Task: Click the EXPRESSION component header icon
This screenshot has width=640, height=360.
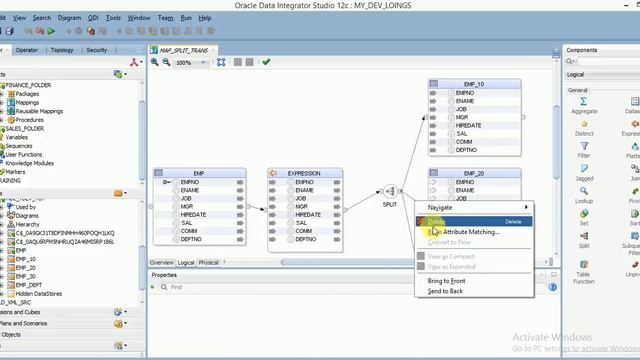Action: tap(273, 173)
